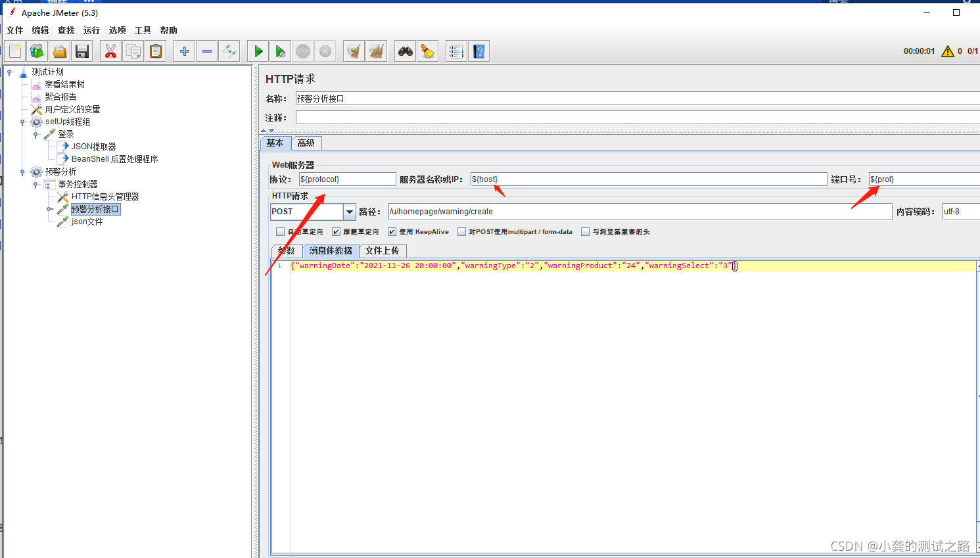Click the Expand all plus icon
Image resolution: width=980 pixels, height=558 pixels.
185,51
